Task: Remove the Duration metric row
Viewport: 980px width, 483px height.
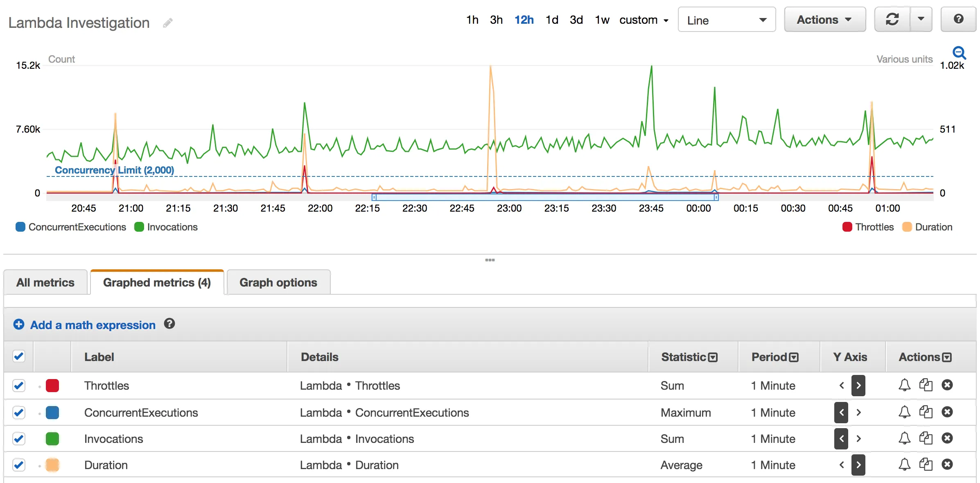Action: [947, 465]
